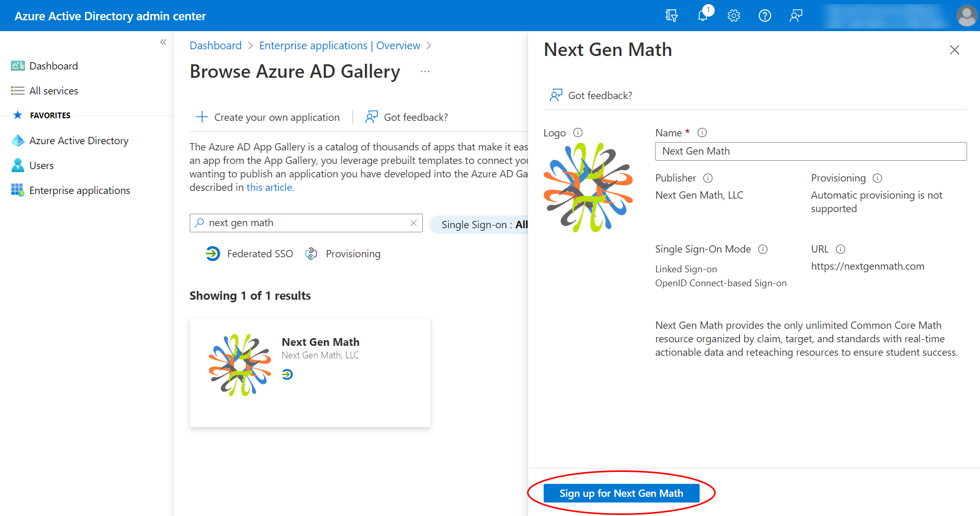
Task: Go to Enterprise applications Overview breadcrumb
Action: pos(339,46)
